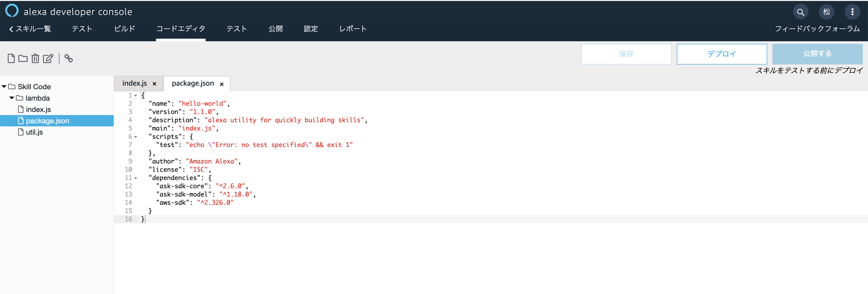Create a new folder with the folder icon
The height and width of the screenshot is (294, 868).
click(x=23, y=59)
